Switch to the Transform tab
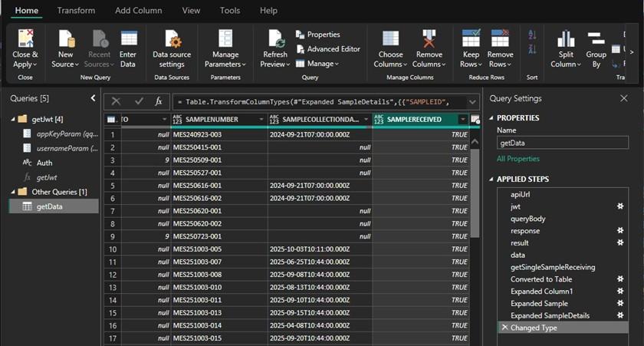 (x=76, y=11)
